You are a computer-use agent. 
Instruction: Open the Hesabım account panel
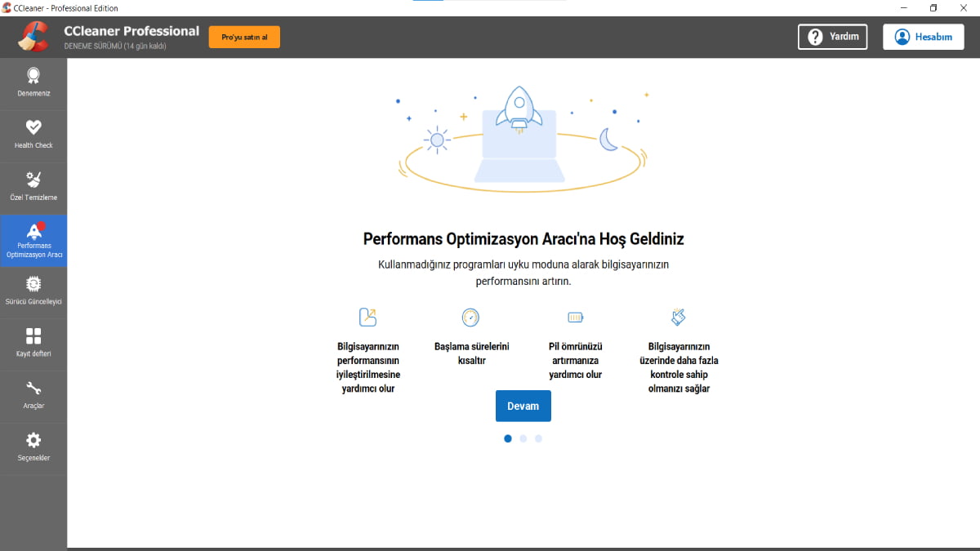click(x=923, y=36)
